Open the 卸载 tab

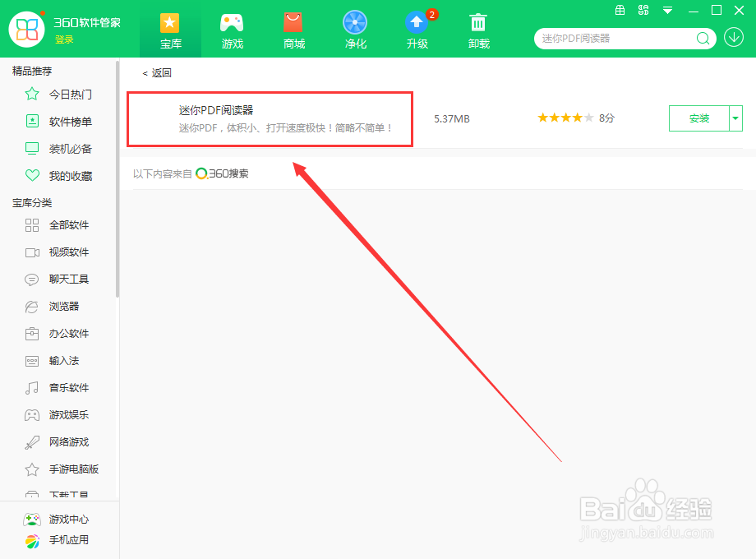(x=479, y=31)
